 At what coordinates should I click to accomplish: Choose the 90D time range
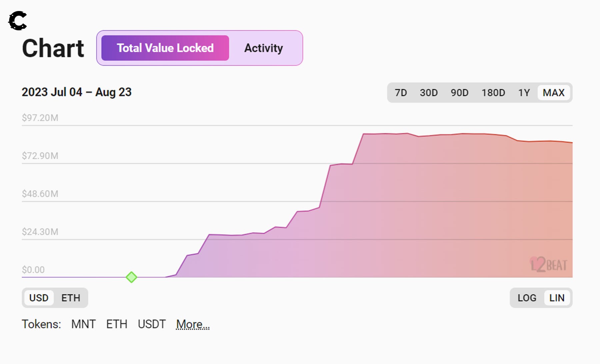coord(459,93)
